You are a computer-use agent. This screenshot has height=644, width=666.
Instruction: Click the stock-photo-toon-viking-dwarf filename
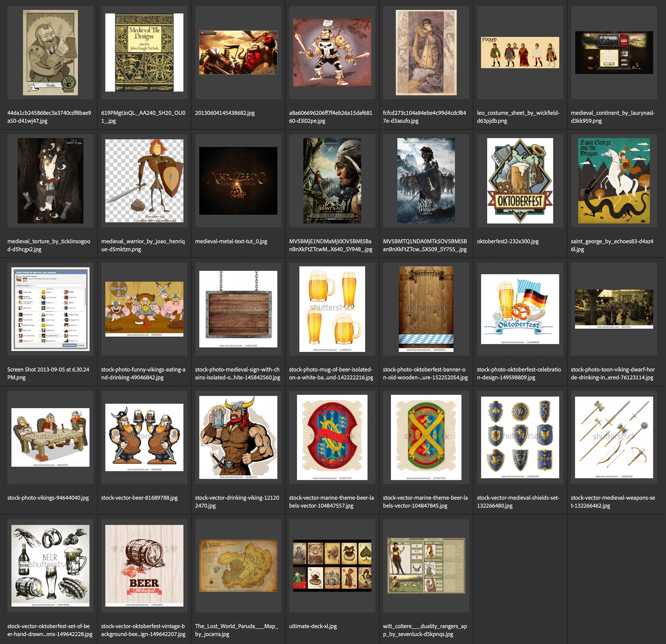613,373
